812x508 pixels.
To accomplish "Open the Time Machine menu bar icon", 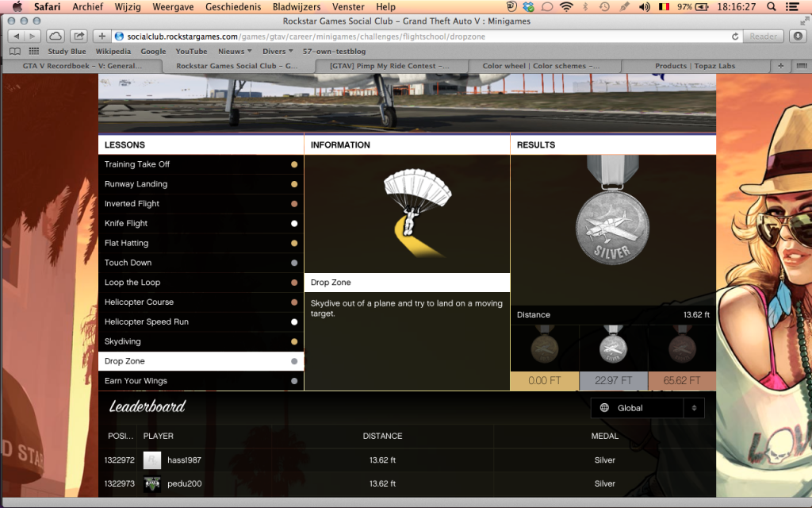I will point(603,6).
